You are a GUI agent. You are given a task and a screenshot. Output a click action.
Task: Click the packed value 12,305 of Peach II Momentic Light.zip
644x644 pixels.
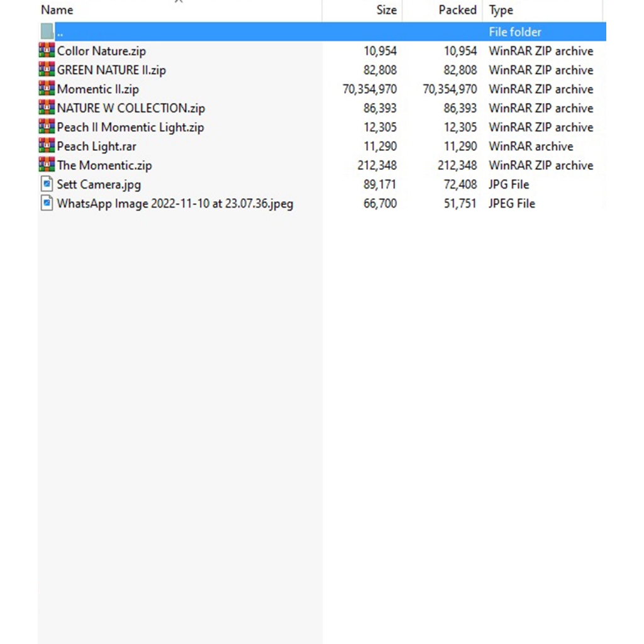coord(460,127)
